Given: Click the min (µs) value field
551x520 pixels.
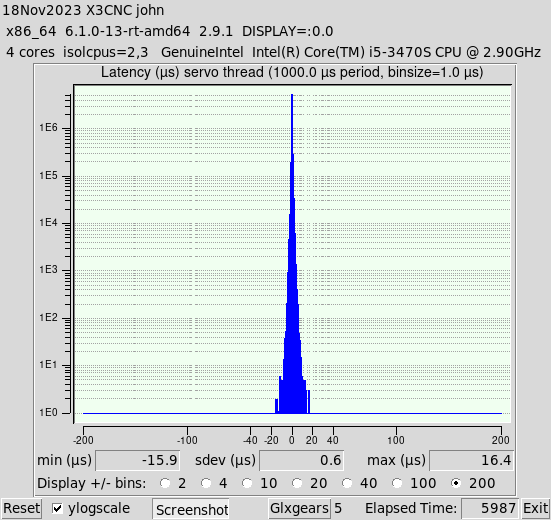Looking at the screenshot, I should [138, 460].
